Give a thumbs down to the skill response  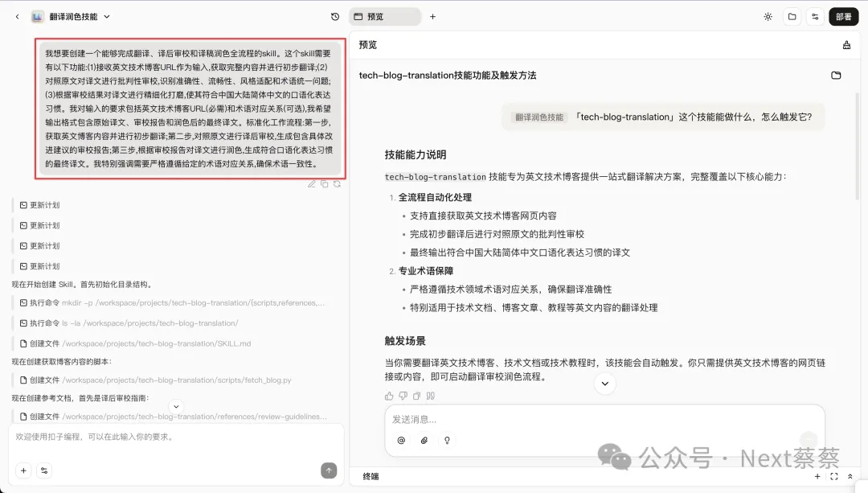403,396
